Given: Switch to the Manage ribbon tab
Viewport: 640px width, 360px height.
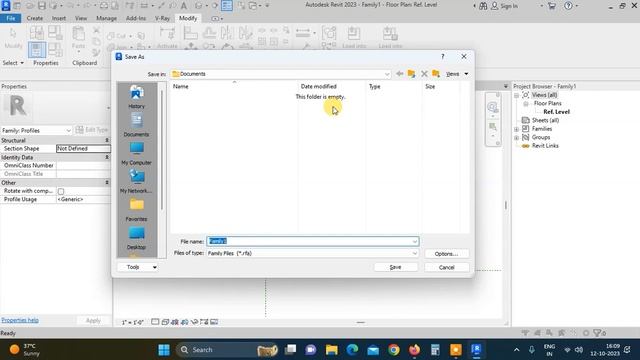Looking at the screenshot, I should (x=107, y=18).
